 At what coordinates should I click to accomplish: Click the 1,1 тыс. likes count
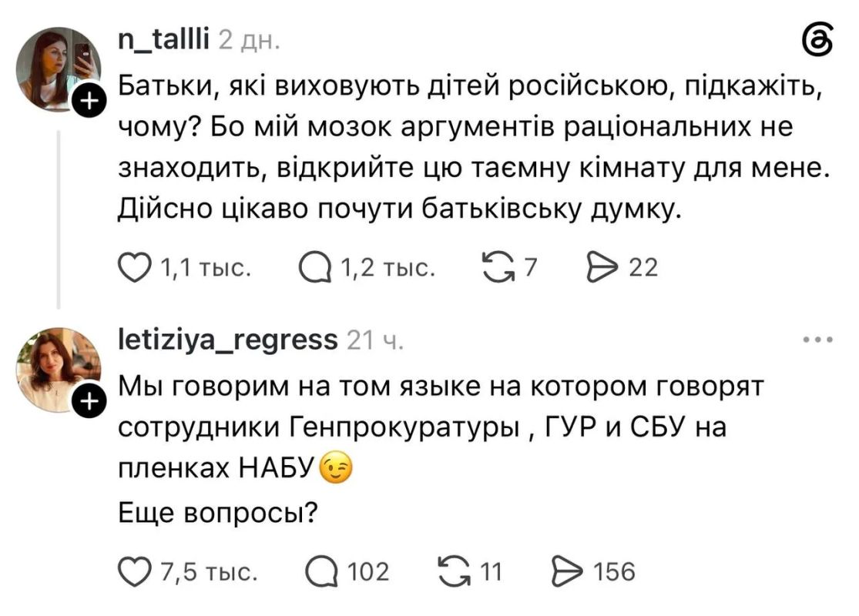click(206, 268)
